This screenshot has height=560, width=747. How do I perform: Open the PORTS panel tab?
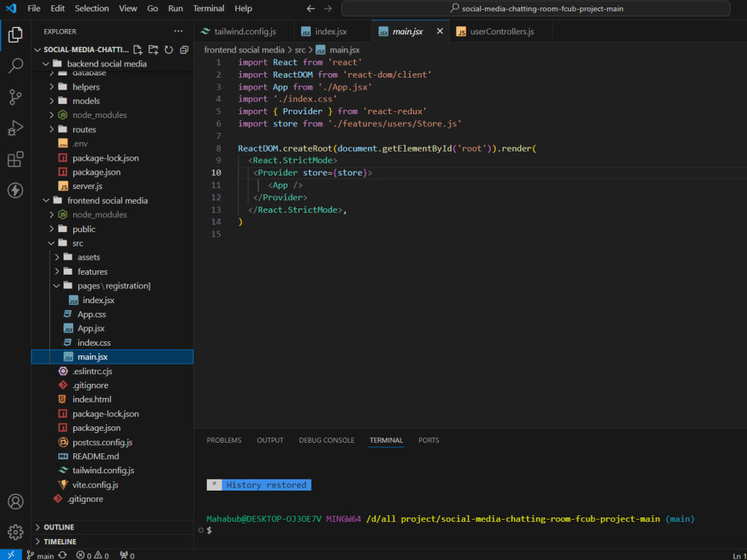[x=429, y=440]
